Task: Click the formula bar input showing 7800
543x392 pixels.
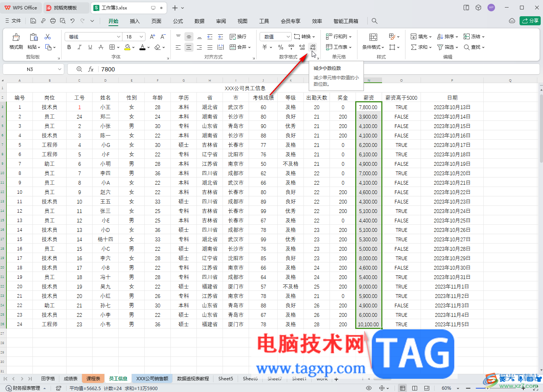Action: click(318, 69)
